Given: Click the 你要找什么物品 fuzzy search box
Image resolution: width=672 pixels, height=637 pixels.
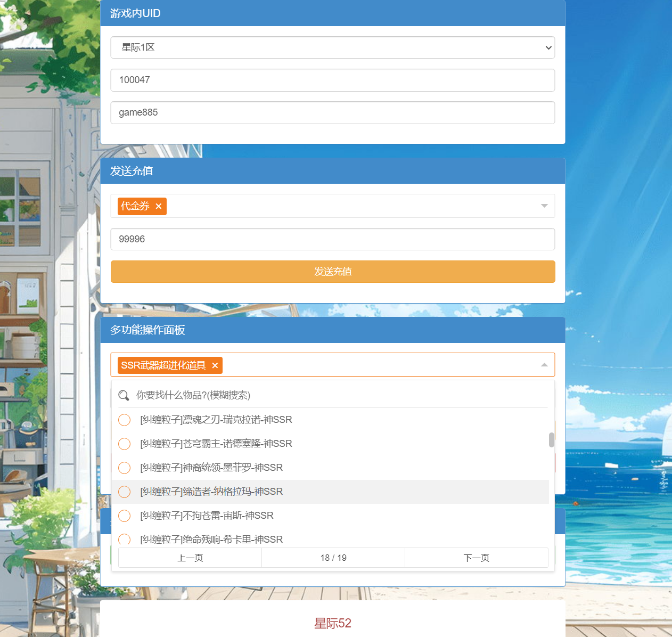Looking at the screenshot, I should (x=341, y=395).
